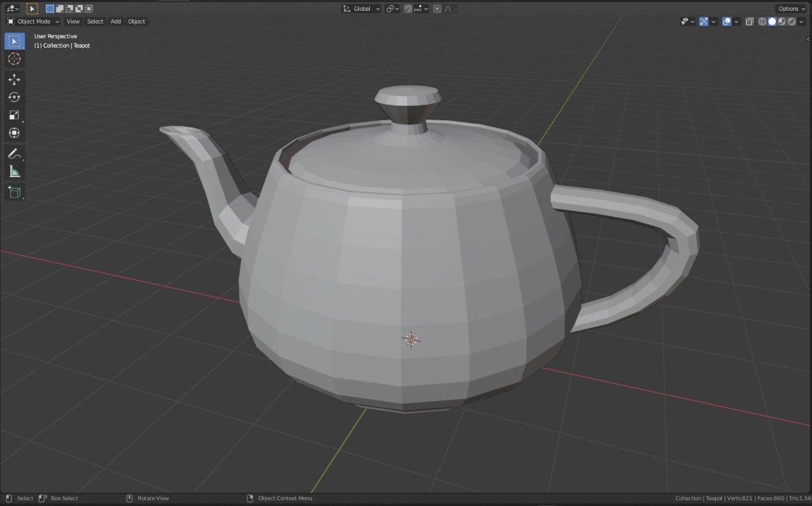812x506 pixels.
Task: Click the '(1) Collection | Teapot' label
Action: pos(62,46)
